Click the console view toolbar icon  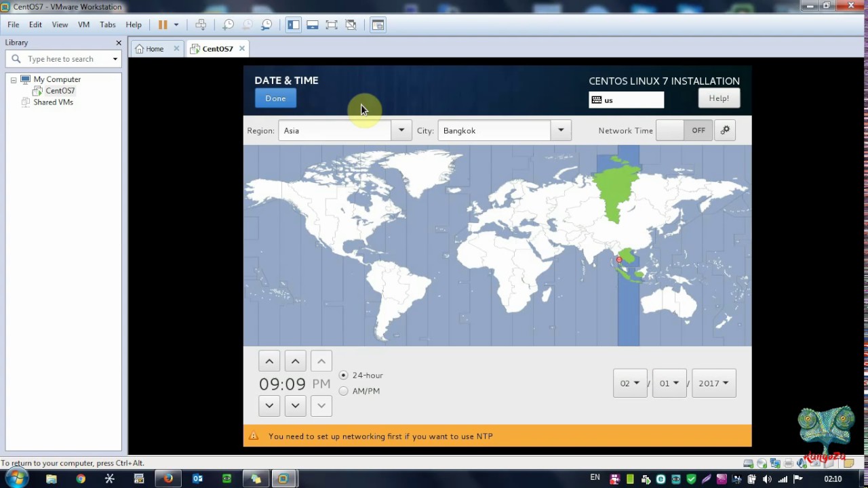pyautogui.click(x=378, y=24)
